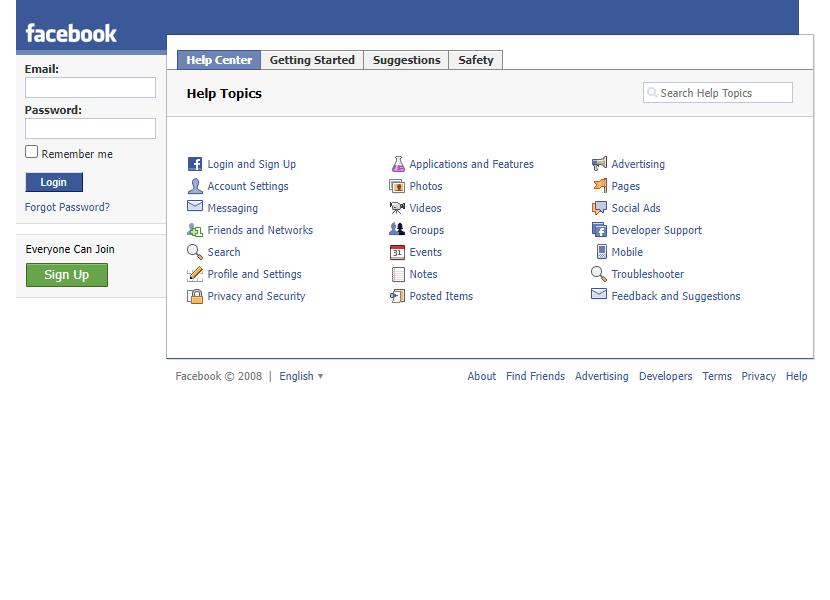Click the phone icon beside Mobile
Screen dimensions: 830x600
[602, 252]
